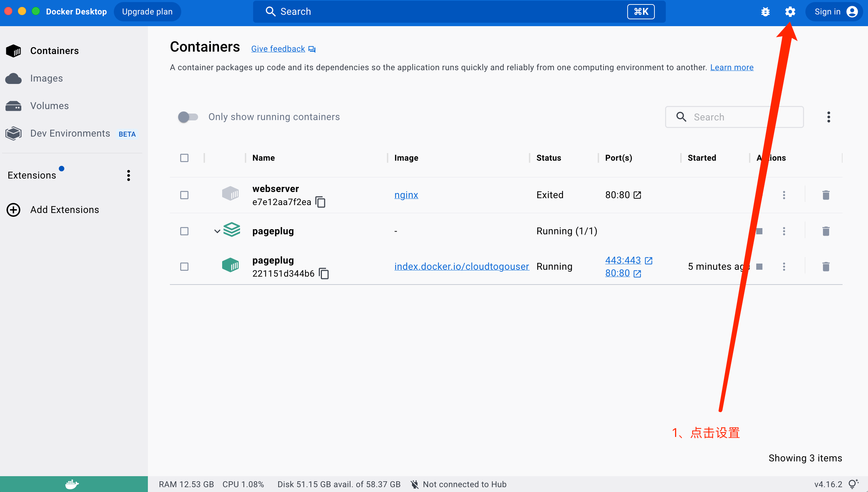Click the Docker whale icon in the status bar
Image resolution: width=868 pixels, height=492 pixels.
pyautogui.click(x=72, y=484)
